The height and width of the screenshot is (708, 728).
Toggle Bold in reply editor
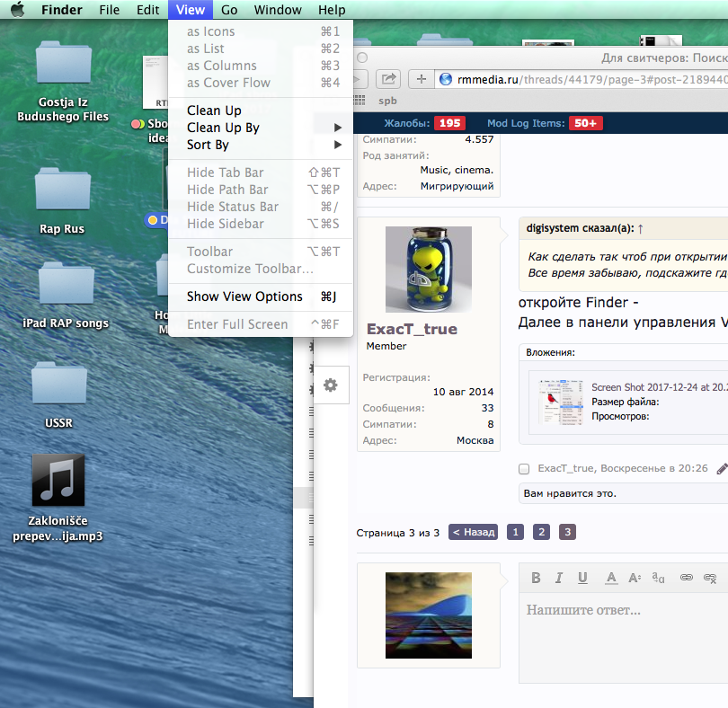(x=536, y=578)
